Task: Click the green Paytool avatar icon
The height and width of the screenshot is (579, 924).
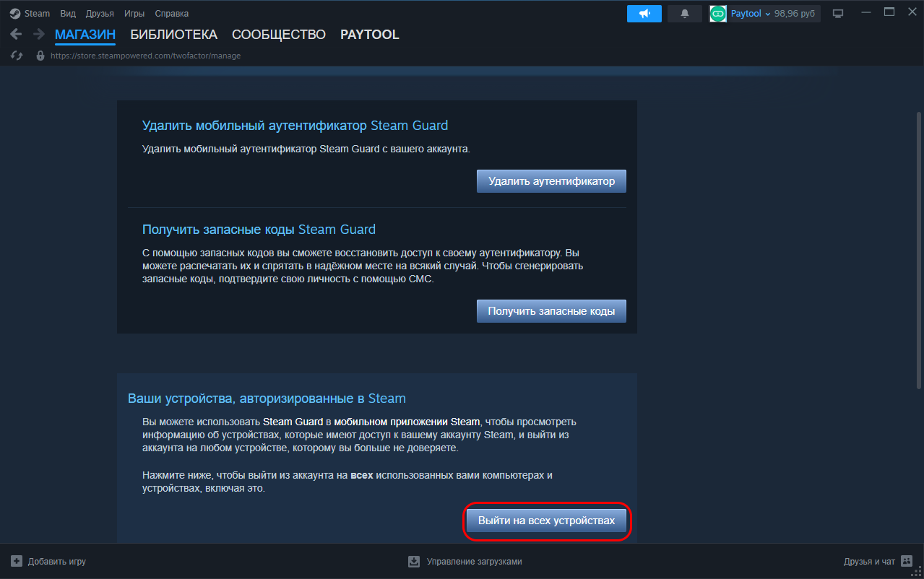Action: pyautogui.click(x=718, y=14)
